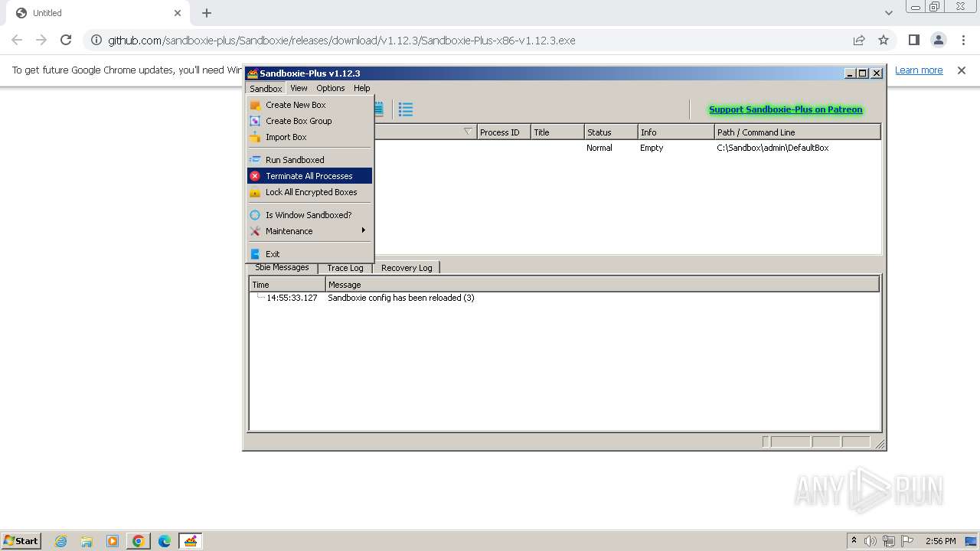The height and width of the screenshot is (551, 980).
Task: Launch Internet Explorer from the taskbar
Action: click(61, 541)
